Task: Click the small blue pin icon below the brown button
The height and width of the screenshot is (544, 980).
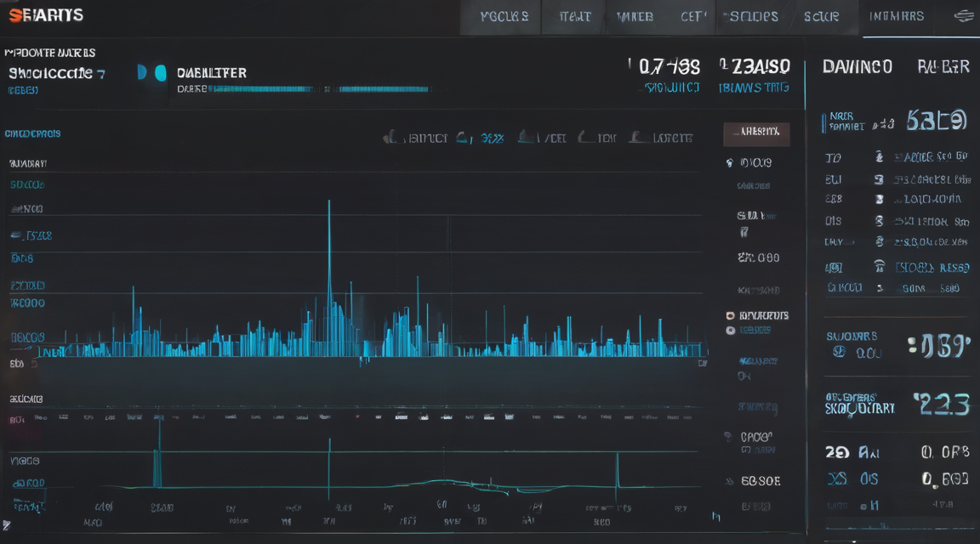Action: (x=729, y=163)
